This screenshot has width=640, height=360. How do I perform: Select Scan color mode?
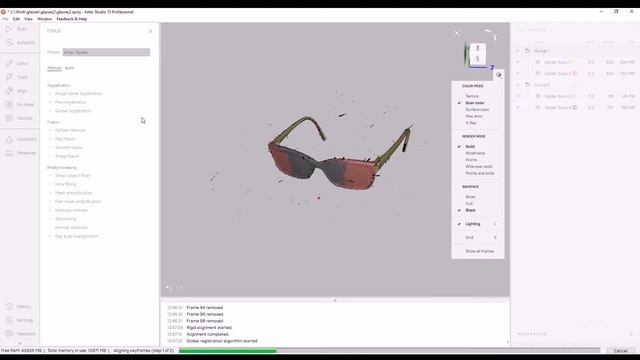click(475, 103)
